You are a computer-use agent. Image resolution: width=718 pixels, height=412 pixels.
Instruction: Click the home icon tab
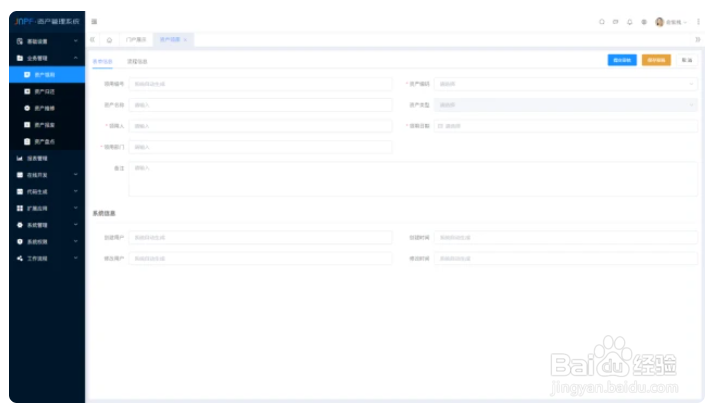[x=109, y=40]
